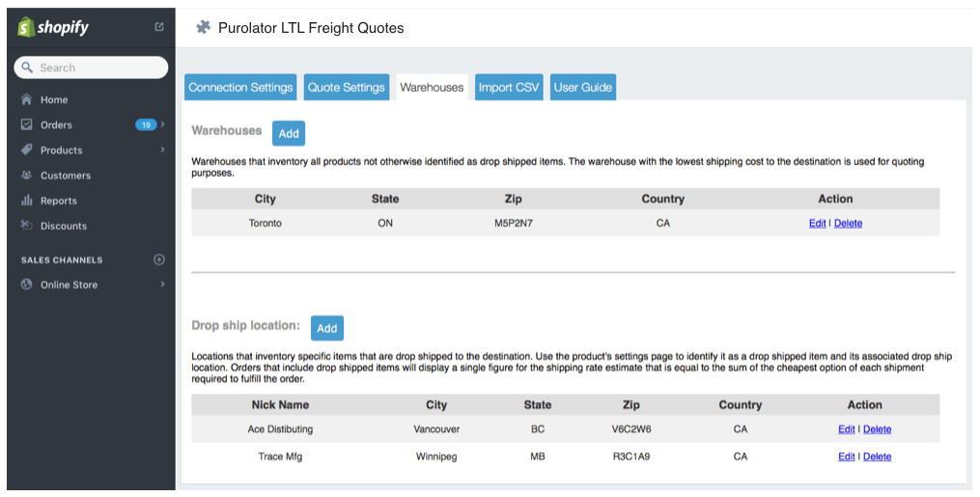
Task: Open Customers in sidebar
Action: point(66,176)
